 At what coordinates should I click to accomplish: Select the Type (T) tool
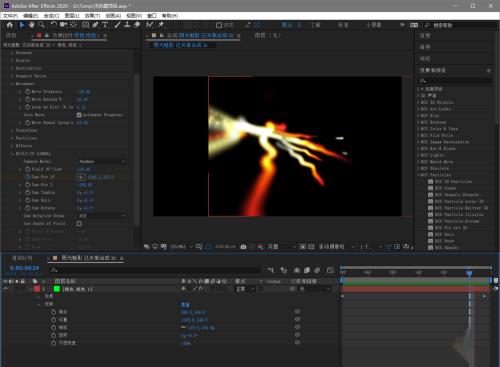click(105, 25)
